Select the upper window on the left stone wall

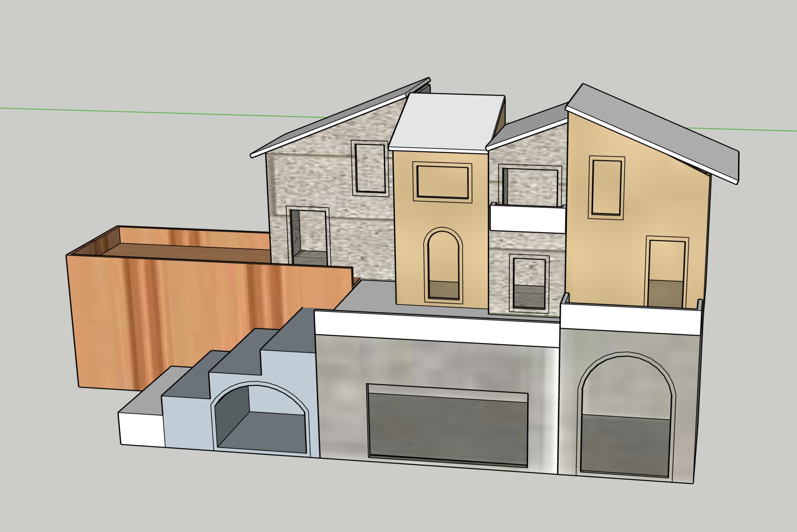coord(370,168)
